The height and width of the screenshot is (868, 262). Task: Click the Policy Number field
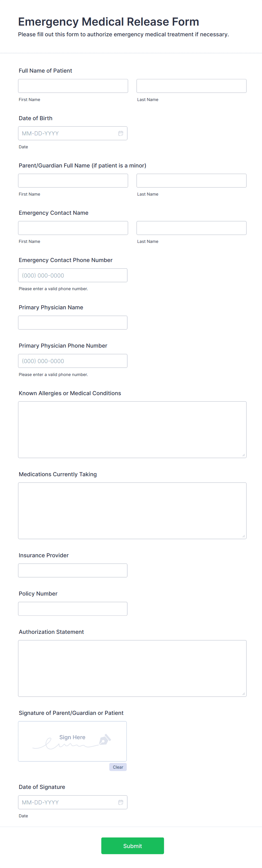click(72, 609)
